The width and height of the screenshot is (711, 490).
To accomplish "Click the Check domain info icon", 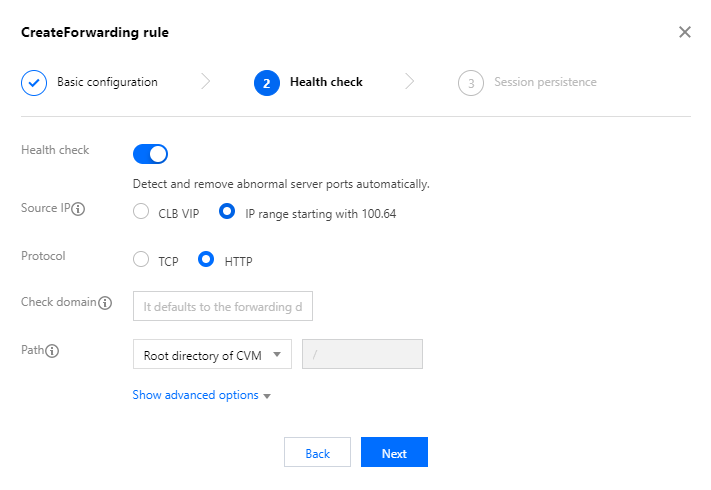I will tap(105, 302).
